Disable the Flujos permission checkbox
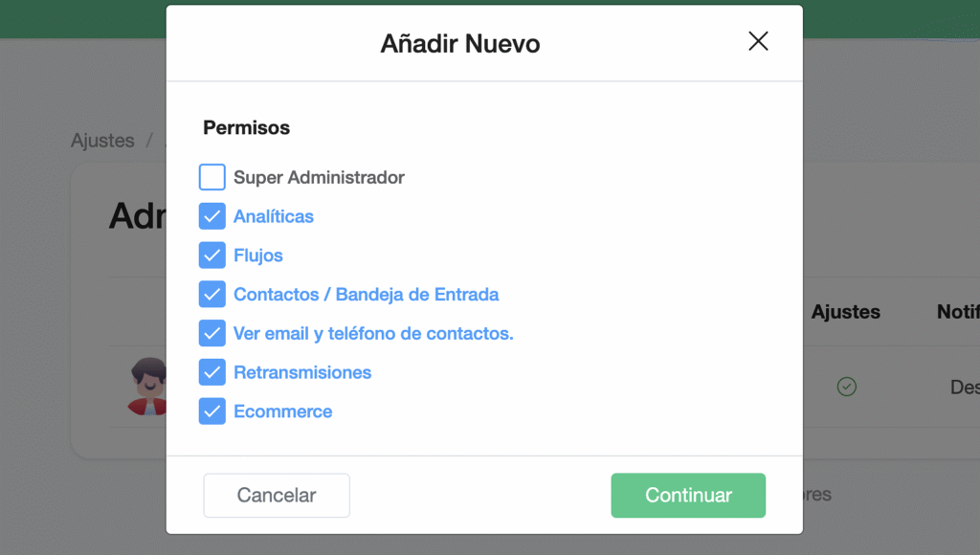The image size is (980, 555). click(x=212, y=255)
